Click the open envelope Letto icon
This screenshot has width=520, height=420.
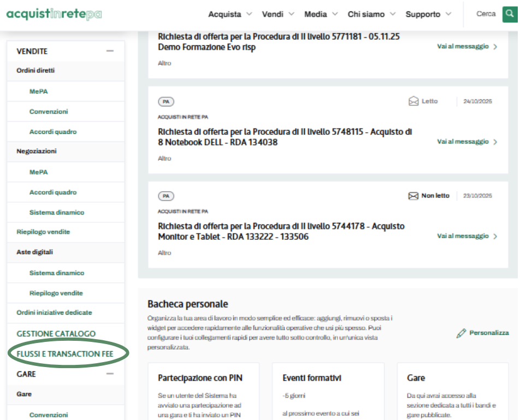point(413,101)
